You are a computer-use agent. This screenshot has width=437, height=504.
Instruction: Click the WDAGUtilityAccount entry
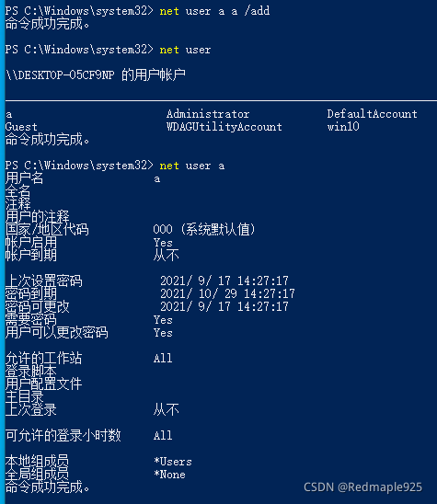coord(224,127)
